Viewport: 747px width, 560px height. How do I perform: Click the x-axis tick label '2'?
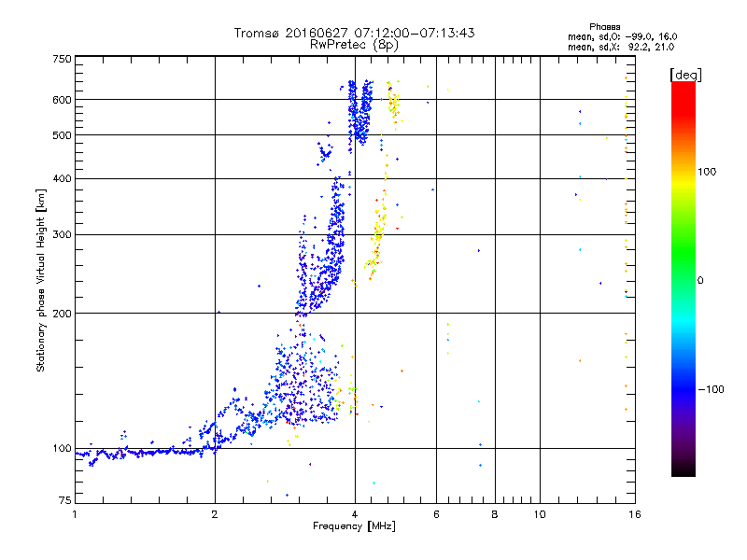[x=215, y=514]
